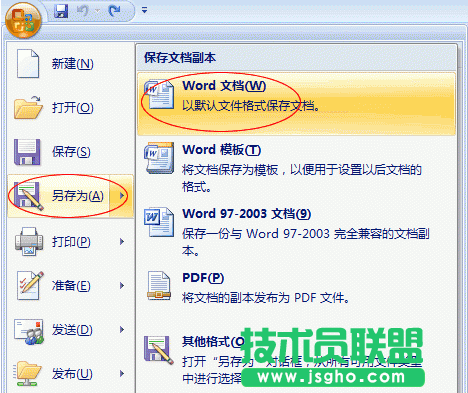Choose Word 97-2003 文档(9) save option
The width and height of the screenshot is (468, 393).
(296, 232)
